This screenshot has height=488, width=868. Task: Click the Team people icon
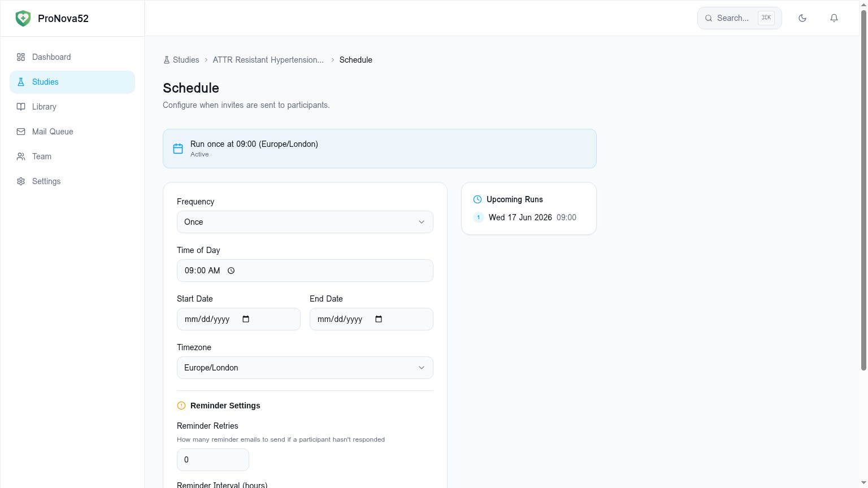[x=21, y=156]
